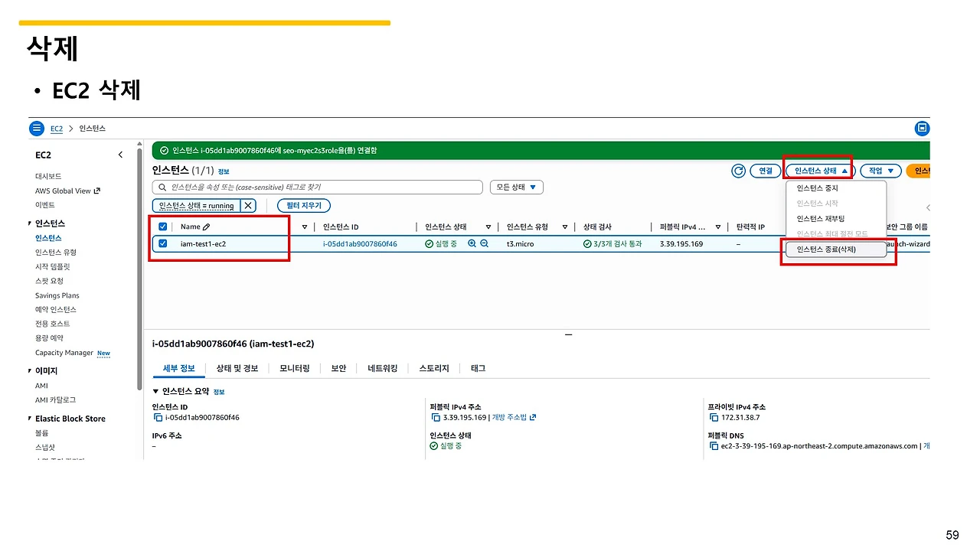Switch to the 세부 정보 tab
Image resolution: width=980 pixels, height=551 pixels.
[x=179, y=368]
